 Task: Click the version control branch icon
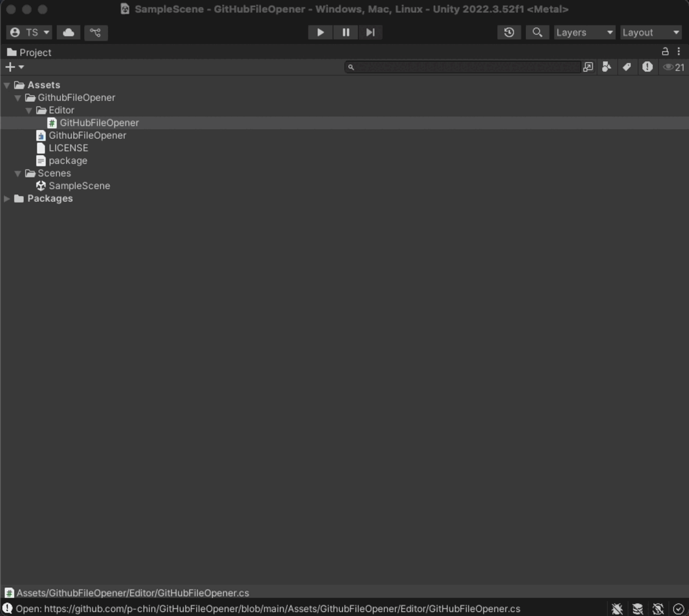(95, 32)
